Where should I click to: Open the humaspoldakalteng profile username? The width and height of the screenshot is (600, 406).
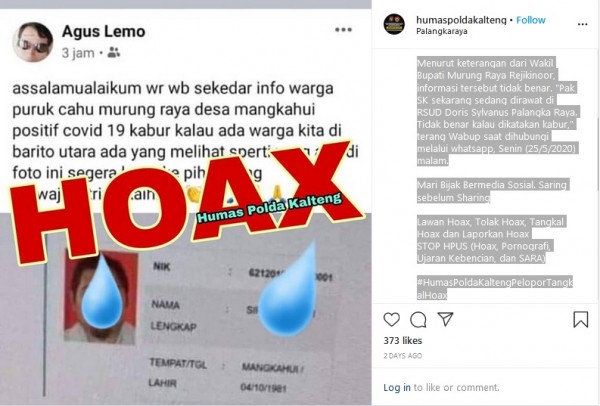(461, 20)
